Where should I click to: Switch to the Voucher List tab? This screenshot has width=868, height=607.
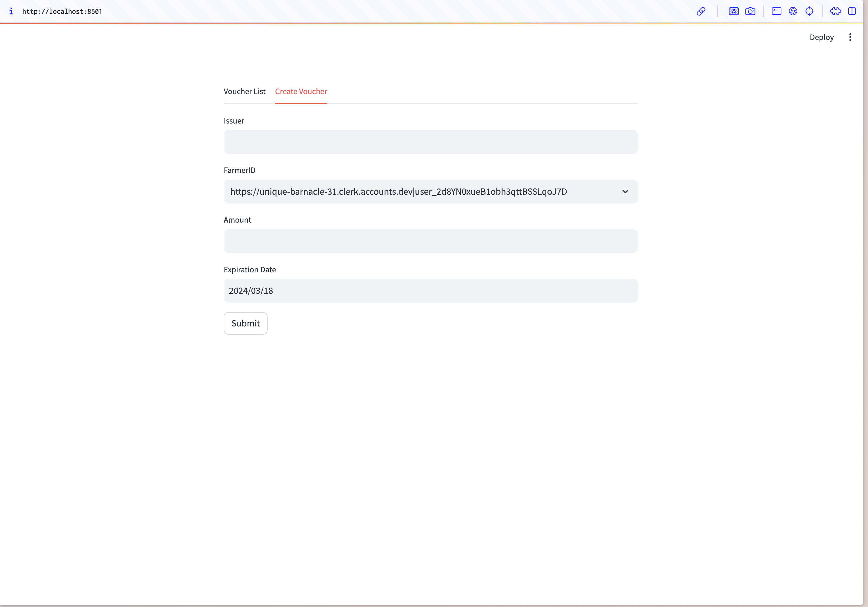[x=244, y=91]
